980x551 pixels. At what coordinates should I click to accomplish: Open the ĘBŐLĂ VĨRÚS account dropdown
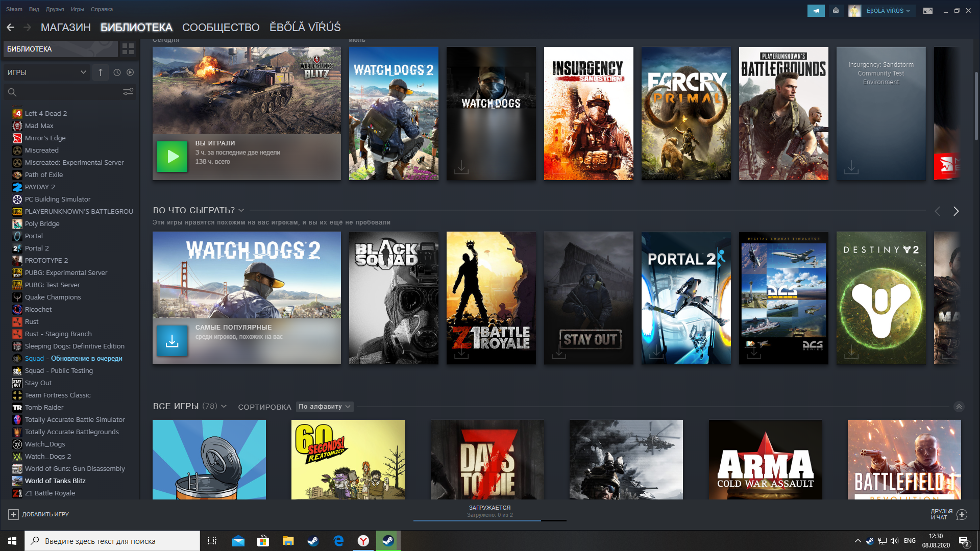point(888,10)
